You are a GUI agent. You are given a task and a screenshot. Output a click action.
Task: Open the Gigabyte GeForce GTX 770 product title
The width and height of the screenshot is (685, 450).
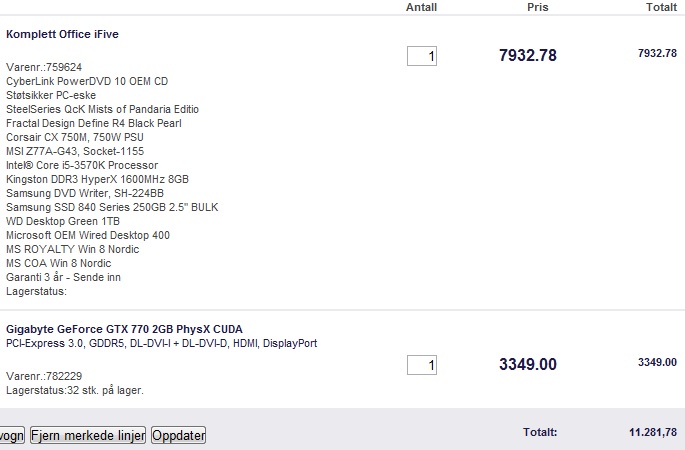[x=125, y=329]
